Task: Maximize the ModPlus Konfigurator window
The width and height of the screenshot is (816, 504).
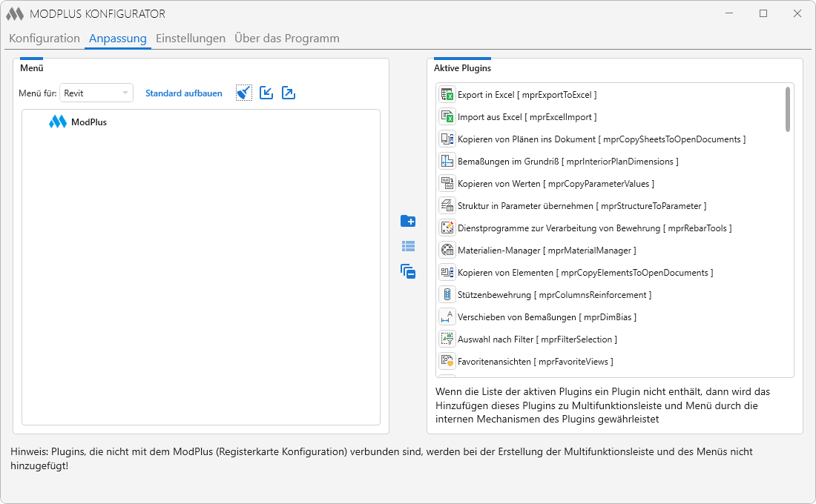Action: click(763, 13)
